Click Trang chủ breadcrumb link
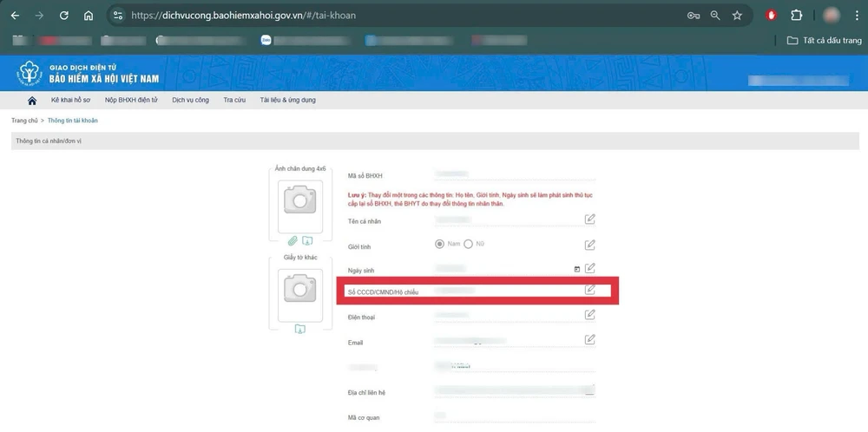The height and width of the screenshot is (432, 868). [x=24, y=121]
